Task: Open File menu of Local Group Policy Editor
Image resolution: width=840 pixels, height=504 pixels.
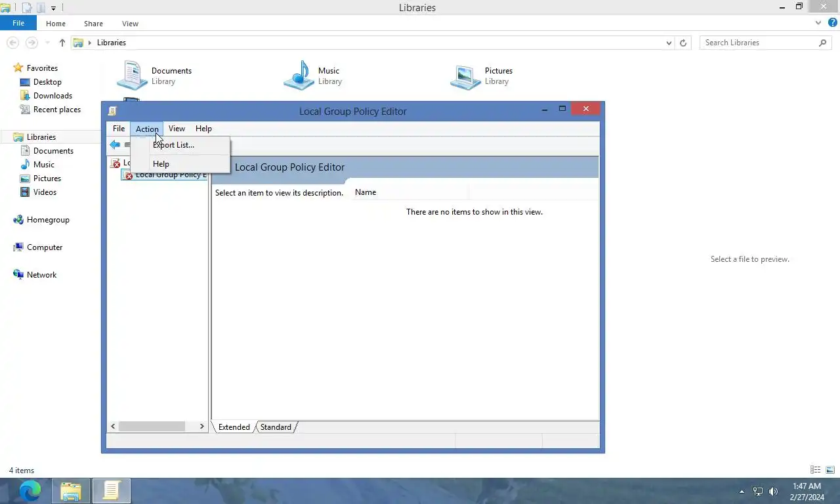Action: click(x=119, y=129)
